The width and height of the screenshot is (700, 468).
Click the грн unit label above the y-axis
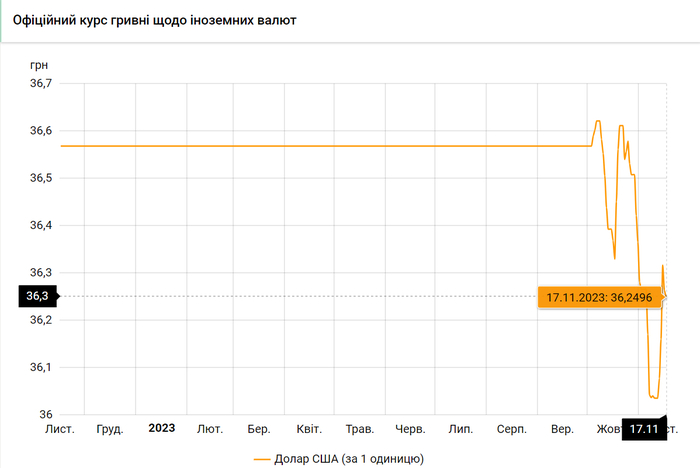coord(40,64)
